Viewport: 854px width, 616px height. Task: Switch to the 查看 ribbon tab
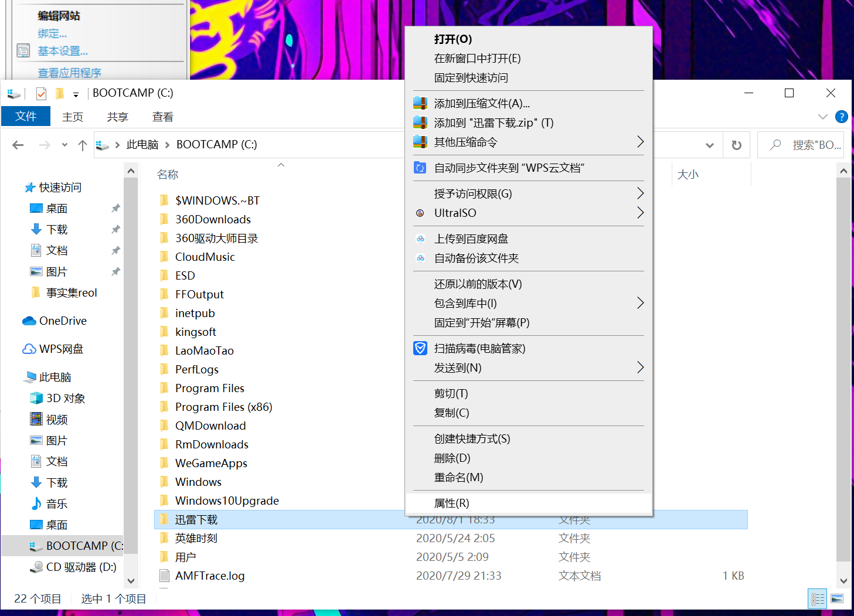163,117
